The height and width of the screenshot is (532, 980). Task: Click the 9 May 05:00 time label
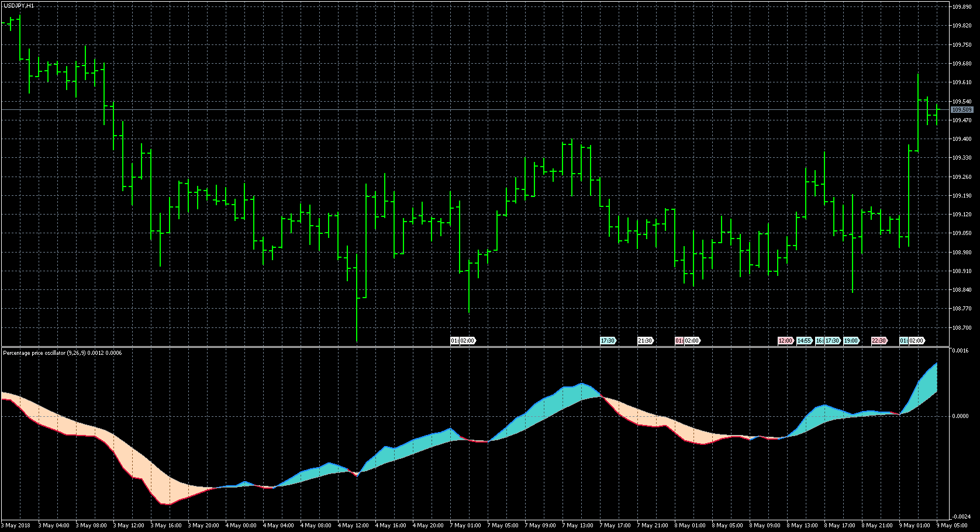[953, 526]
